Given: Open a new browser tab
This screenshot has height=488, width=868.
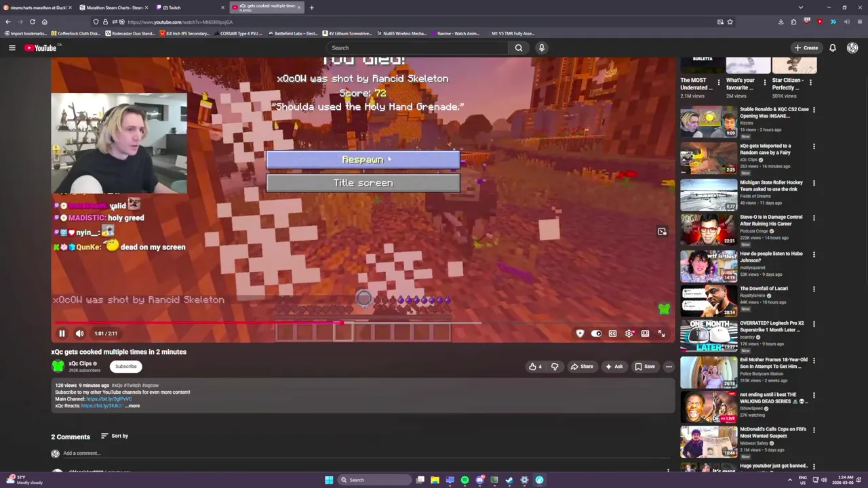Looking at the screenshot, I should point(311,7).
